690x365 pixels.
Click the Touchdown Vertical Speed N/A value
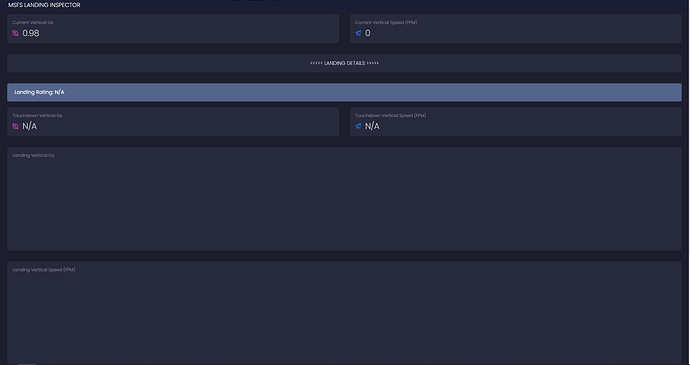[372, 126]
